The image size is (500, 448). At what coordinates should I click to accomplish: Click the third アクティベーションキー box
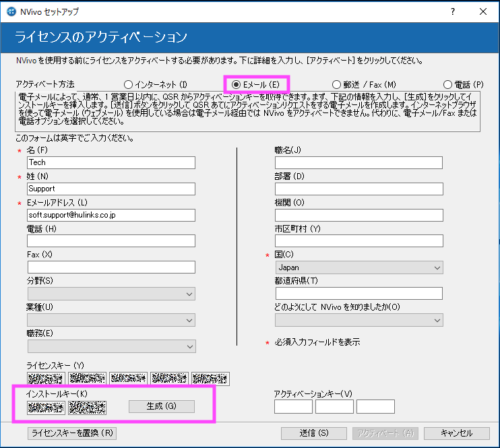(375, 406)
